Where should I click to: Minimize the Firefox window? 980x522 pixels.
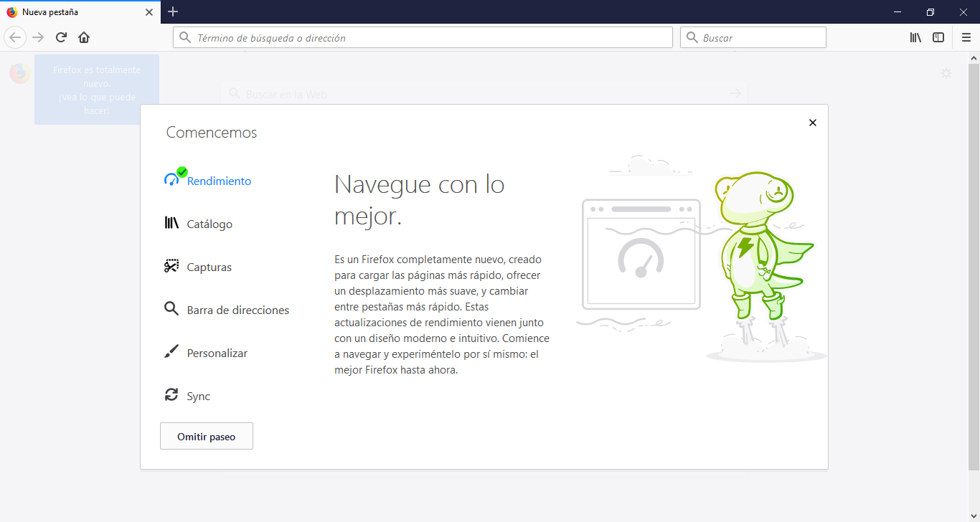(x=897, y=11)
